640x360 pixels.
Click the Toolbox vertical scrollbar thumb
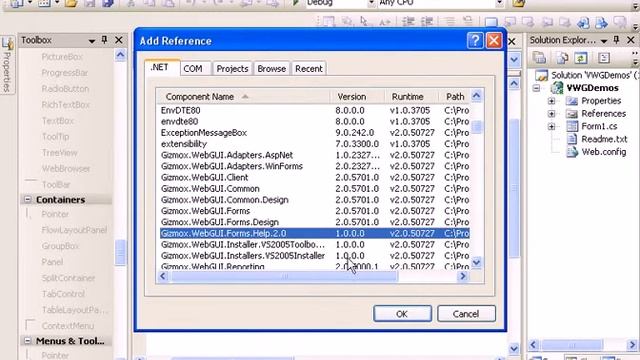(x=120, y=252)
